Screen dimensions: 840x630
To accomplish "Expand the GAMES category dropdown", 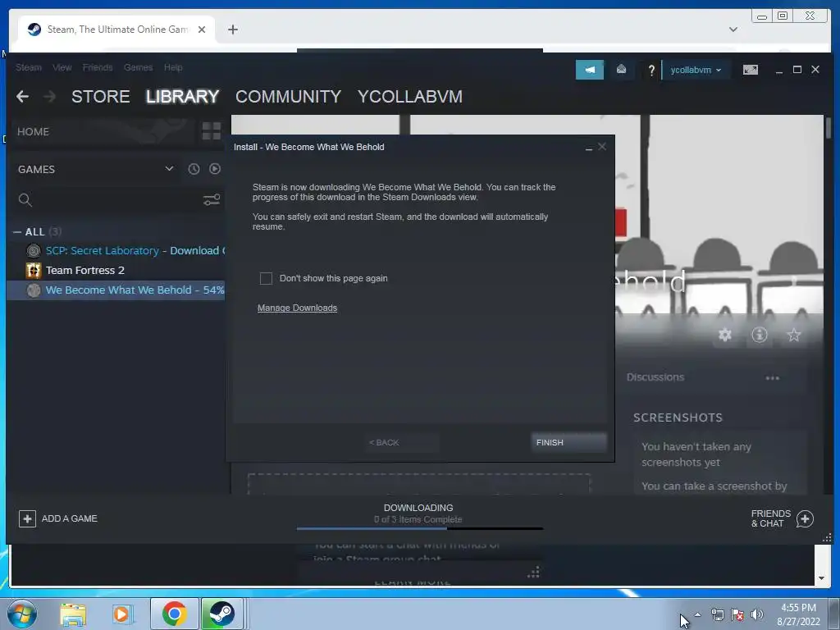I will pos(169,169).
